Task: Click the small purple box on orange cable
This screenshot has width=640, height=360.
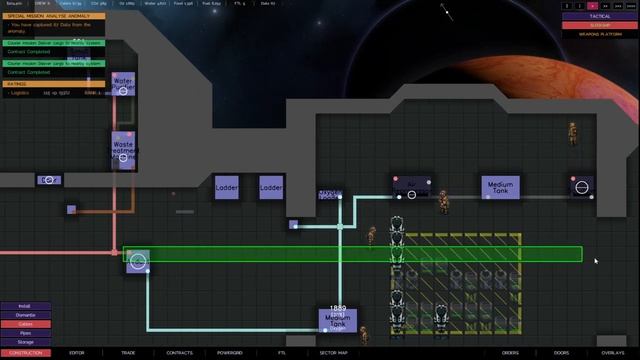Action: pyautogui.click(x=71, y=209)
